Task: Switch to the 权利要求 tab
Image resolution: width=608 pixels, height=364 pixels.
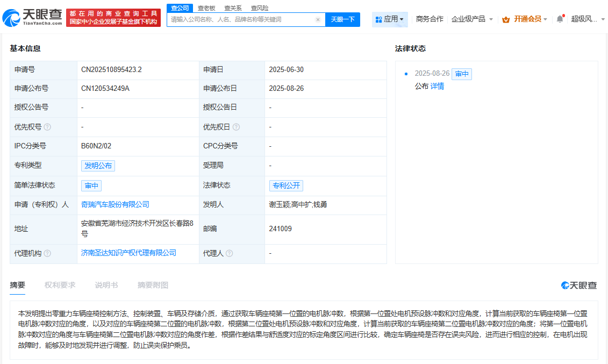Action: click(x=60, y=286)
